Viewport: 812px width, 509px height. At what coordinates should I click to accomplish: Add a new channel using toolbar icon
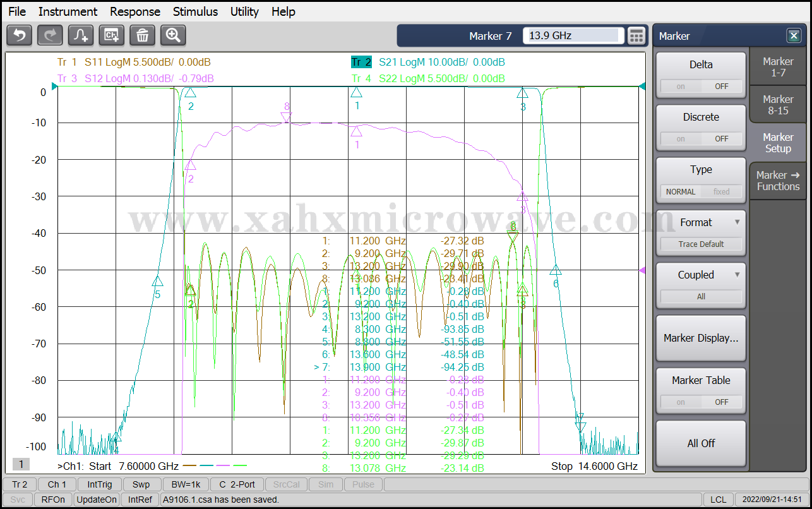112,35
